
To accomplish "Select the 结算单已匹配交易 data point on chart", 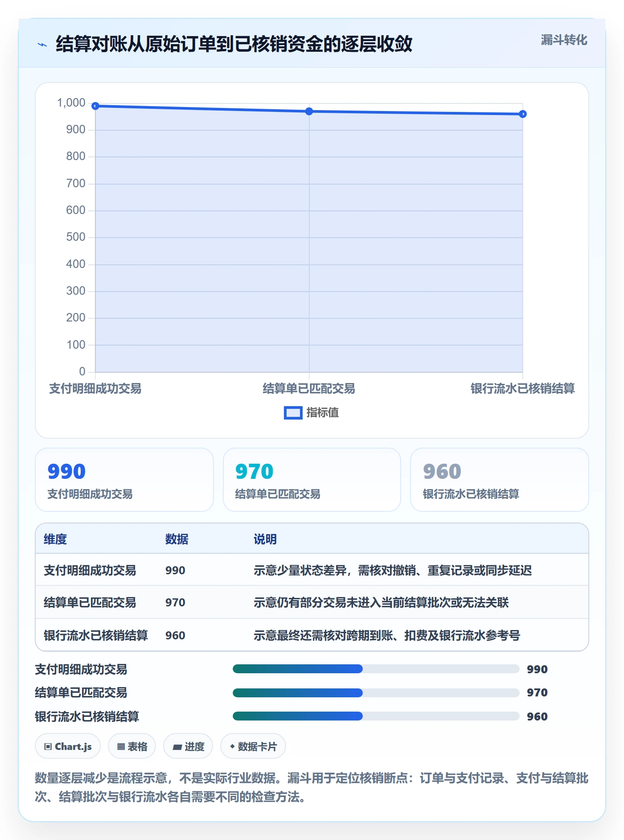I will 309,111.
